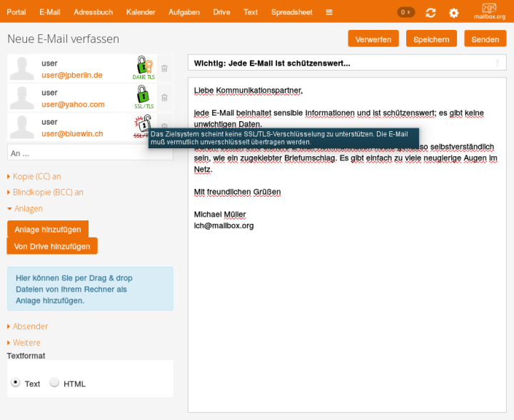Screen dimensions: 514x420
Task: Click the DANE TLS padlock icon
Action: (x=143, y=67)
